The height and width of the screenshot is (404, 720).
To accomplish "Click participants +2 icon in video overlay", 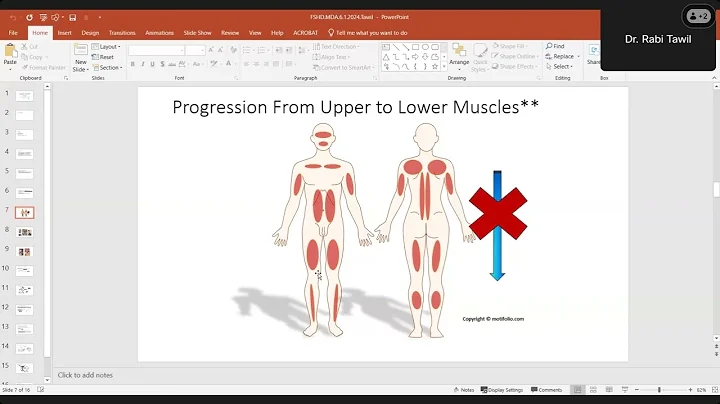I will 698,17.
